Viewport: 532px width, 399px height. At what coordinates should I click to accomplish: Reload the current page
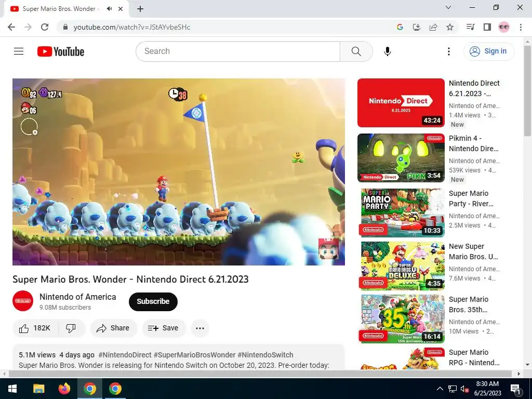(x=45, y=27)
